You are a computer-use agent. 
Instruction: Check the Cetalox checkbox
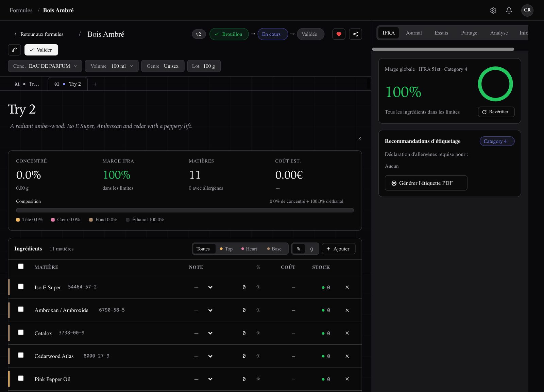21,333
